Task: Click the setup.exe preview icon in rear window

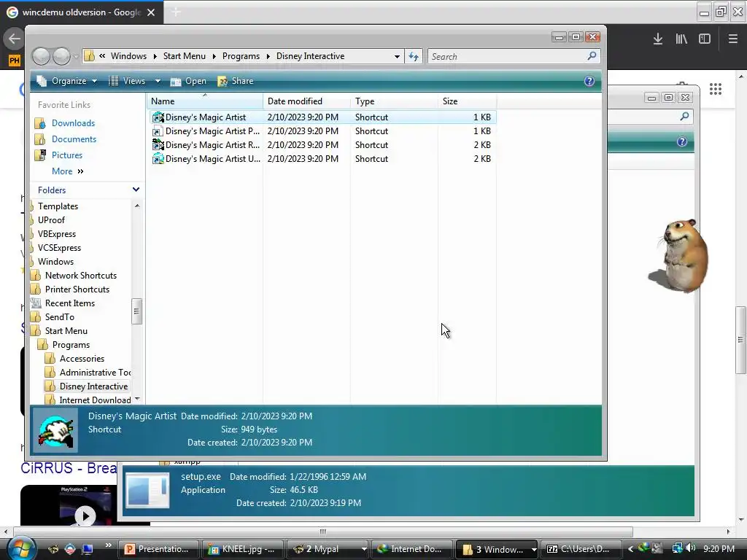Action: click(147, 490)
